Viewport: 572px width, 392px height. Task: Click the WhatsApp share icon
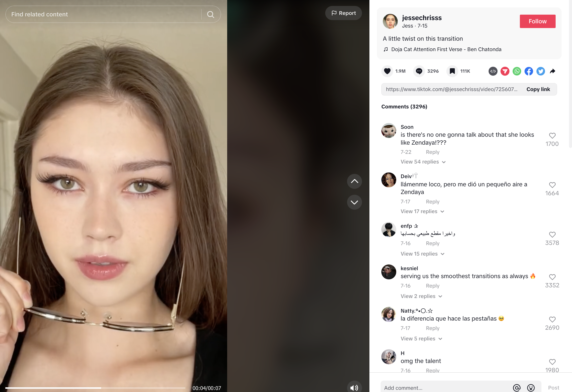point(516,70)
